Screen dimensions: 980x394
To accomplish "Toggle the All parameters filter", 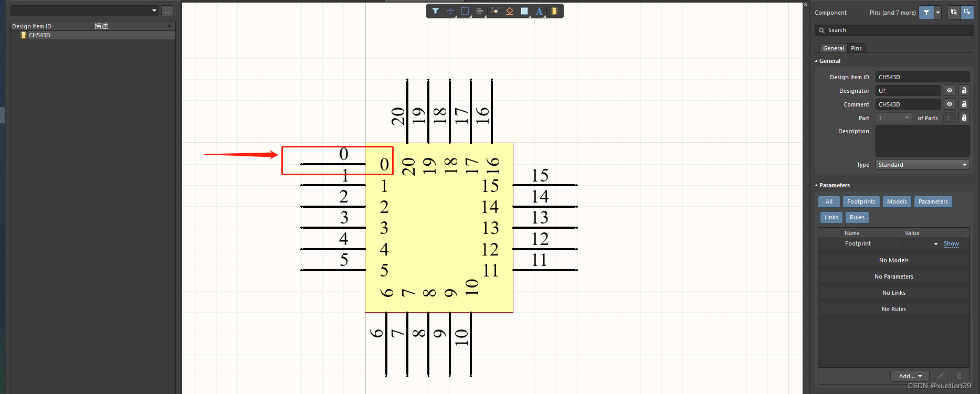I will (829, 201).
